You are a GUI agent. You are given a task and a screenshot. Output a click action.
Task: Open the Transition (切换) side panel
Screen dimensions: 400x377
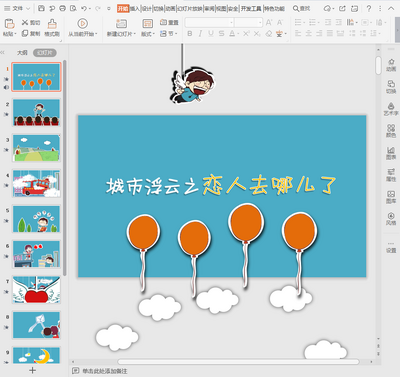pyautogui.click(x=391, y=87)
